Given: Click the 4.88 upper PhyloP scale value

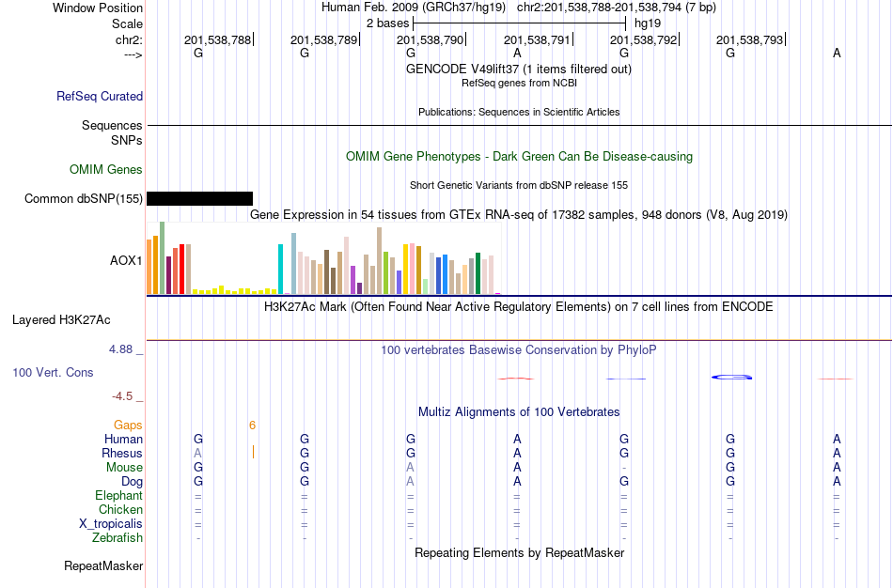Looking at the screenshot, I should pyautogui.click(x=120, y=349).
